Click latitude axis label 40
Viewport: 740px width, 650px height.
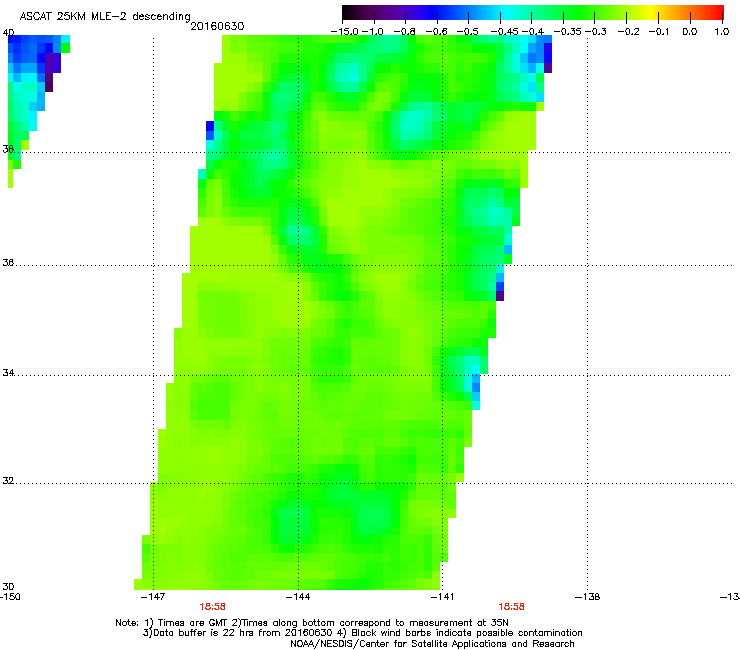click(x=8, y=33)
